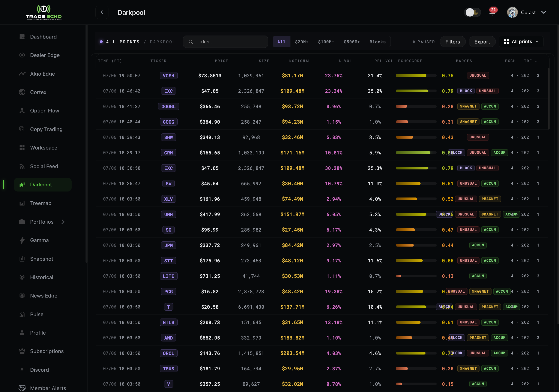Expand the Portfolios submenu chevron
Image resolution: width=559 pixels, height=392 pixels.
pos(63,222)
